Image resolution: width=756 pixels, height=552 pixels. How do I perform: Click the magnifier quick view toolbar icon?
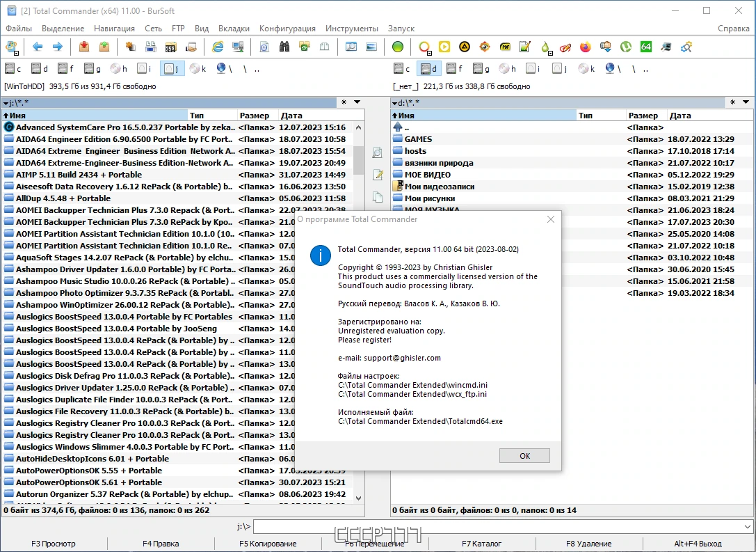point(351,47)
